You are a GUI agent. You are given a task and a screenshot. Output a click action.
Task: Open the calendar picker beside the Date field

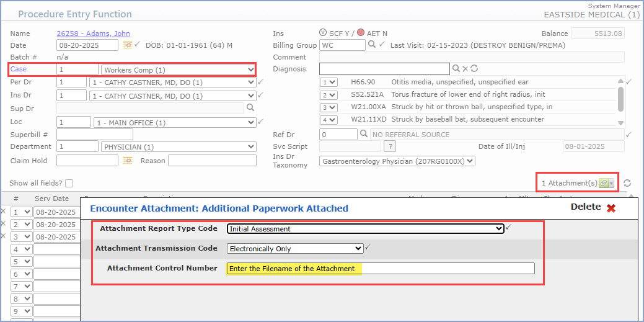click(x=127, y=45)
